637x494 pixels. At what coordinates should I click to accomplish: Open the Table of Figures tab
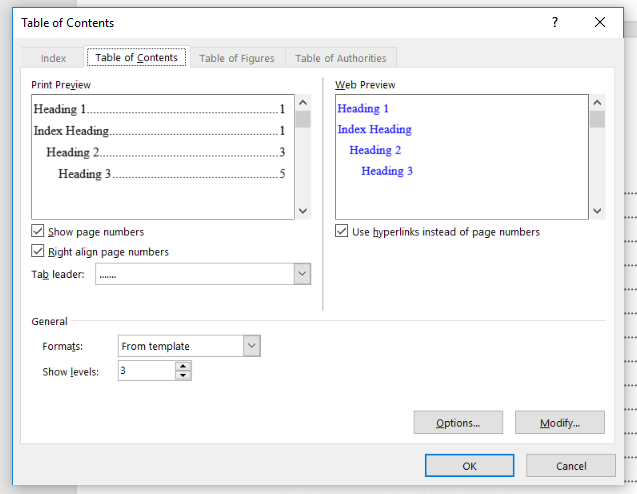tap(237, 58)
